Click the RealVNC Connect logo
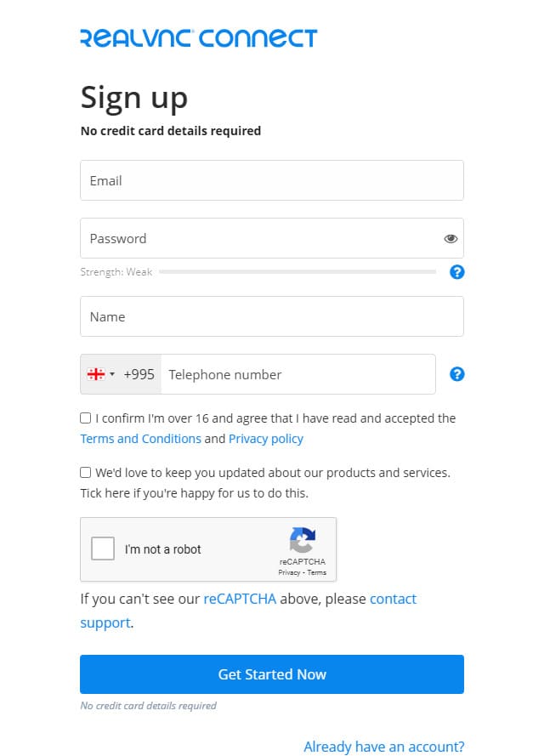Viewport: 550px width, 756px height. coord(198,37)
